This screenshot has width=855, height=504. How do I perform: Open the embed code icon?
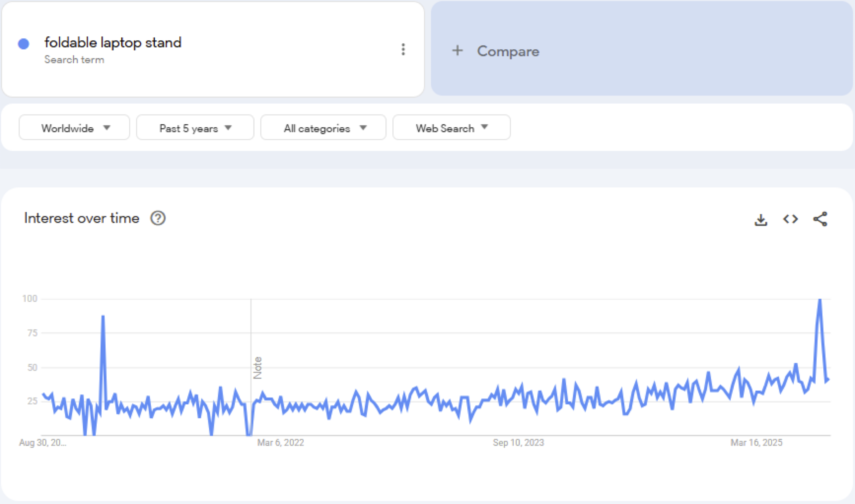click(x=790, y=219)
